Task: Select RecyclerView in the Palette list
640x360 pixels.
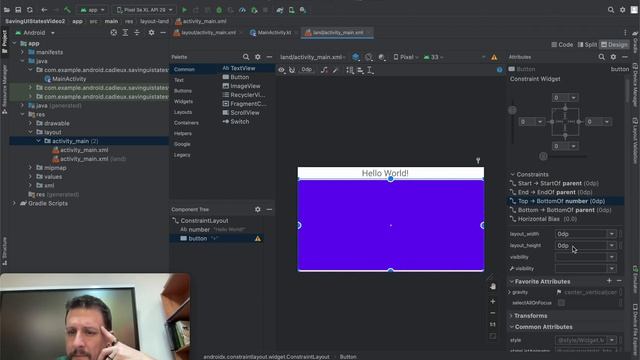Action: [244, 95]
